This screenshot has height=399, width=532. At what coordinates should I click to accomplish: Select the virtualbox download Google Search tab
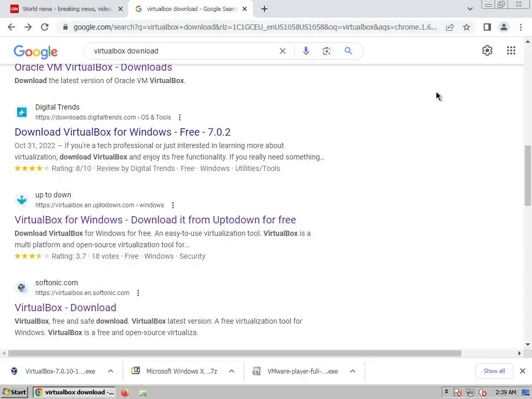coord(190,9)
